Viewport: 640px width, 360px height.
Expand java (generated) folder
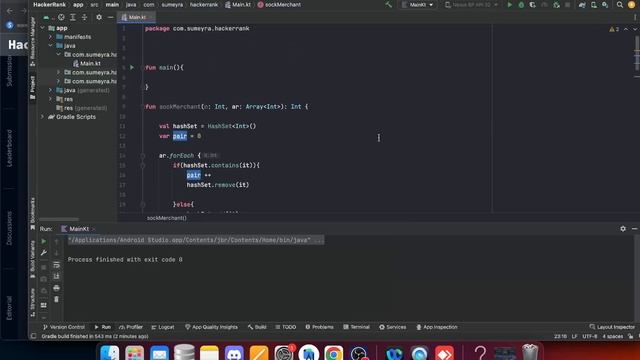pos(51,90)
